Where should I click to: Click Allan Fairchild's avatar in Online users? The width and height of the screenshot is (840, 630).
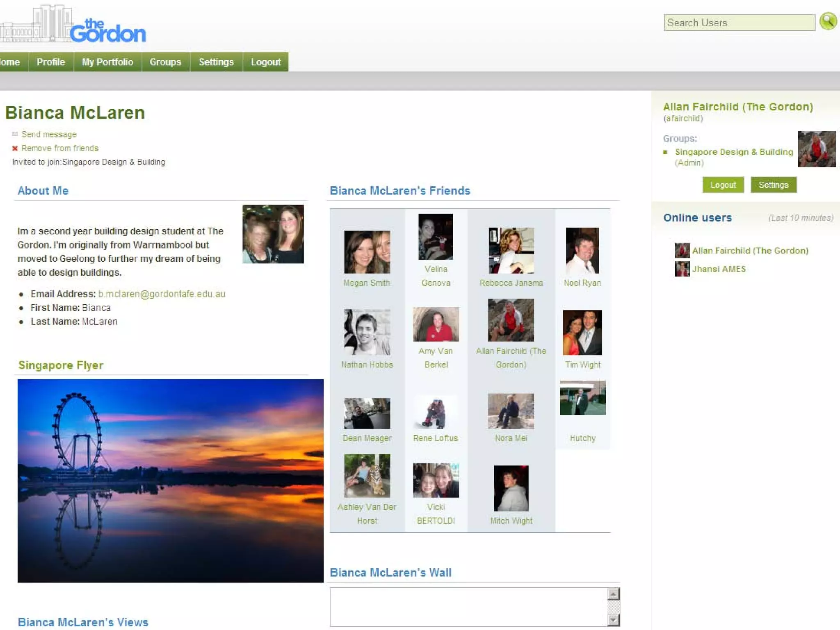682,250
